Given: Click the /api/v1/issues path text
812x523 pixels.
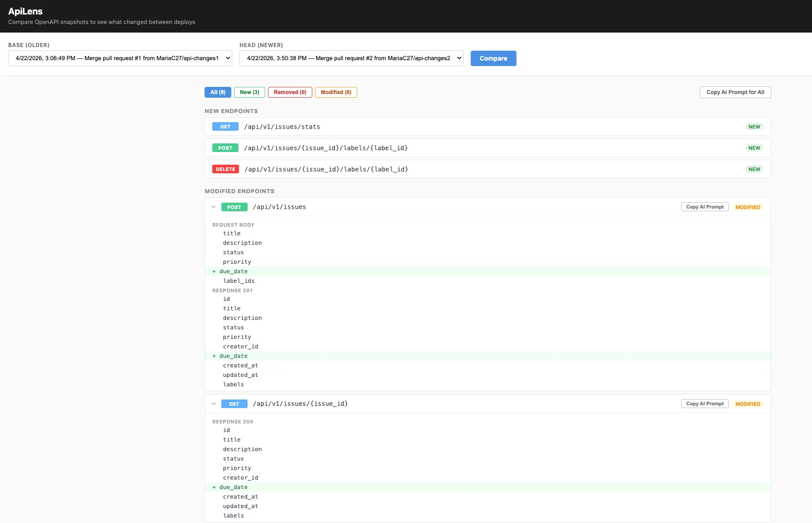Looking at the screenshot, I should click(279, 207).
